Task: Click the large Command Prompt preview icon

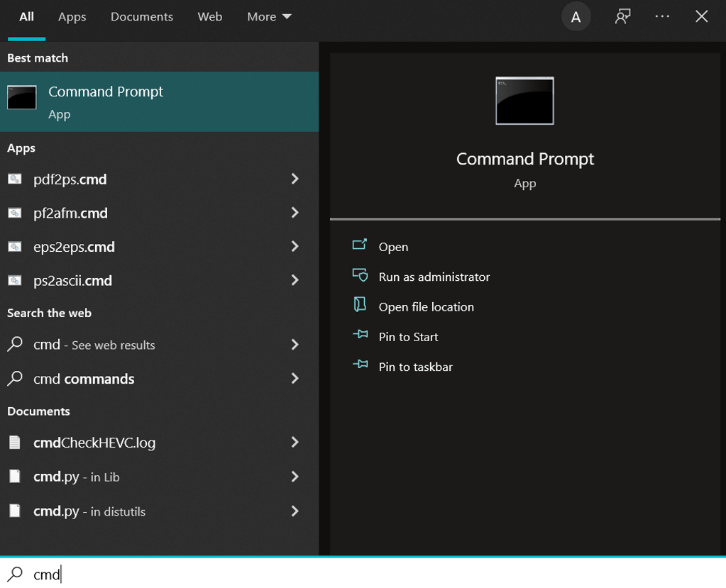Action: click(x=524, y=101)
